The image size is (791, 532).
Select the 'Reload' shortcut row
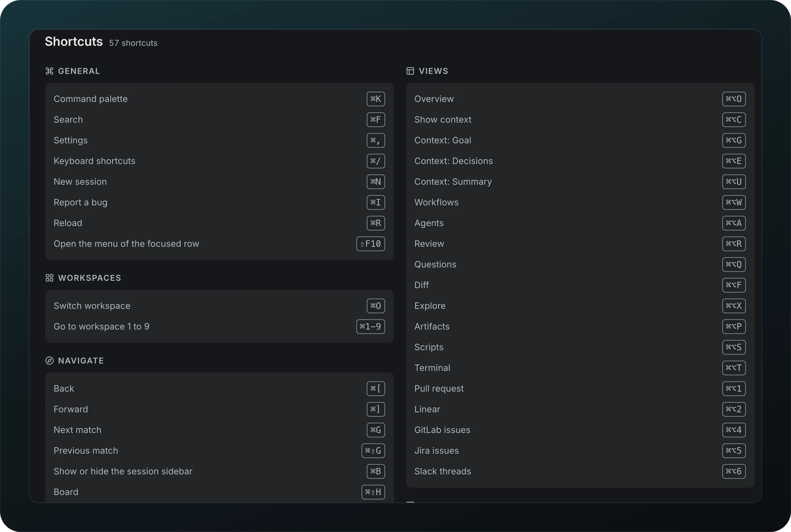coord(219,223)
